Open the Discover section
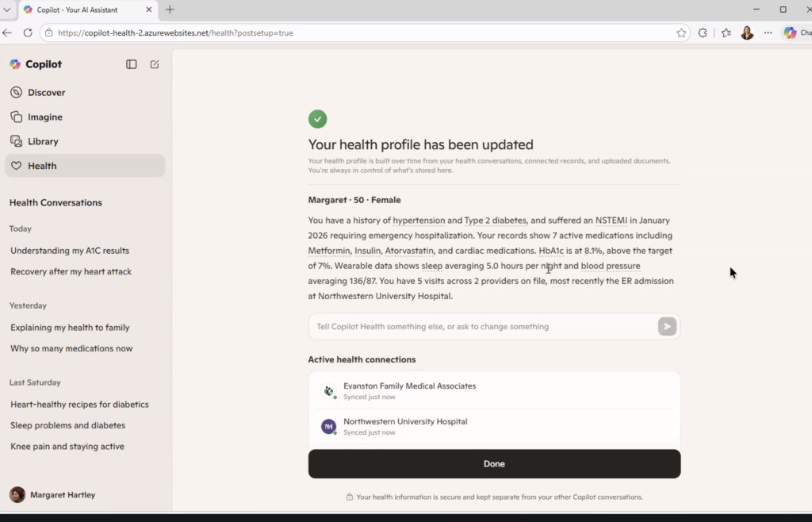 point(46,93)
